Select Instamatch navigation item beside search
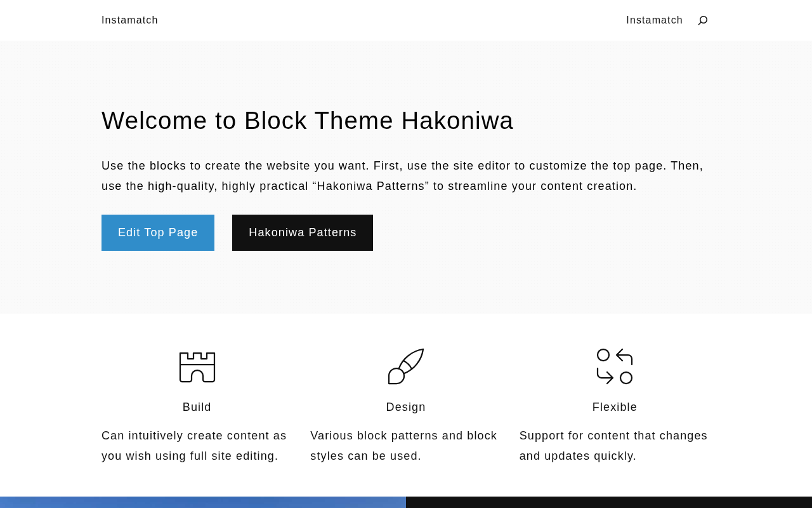 tap(654, 20)
